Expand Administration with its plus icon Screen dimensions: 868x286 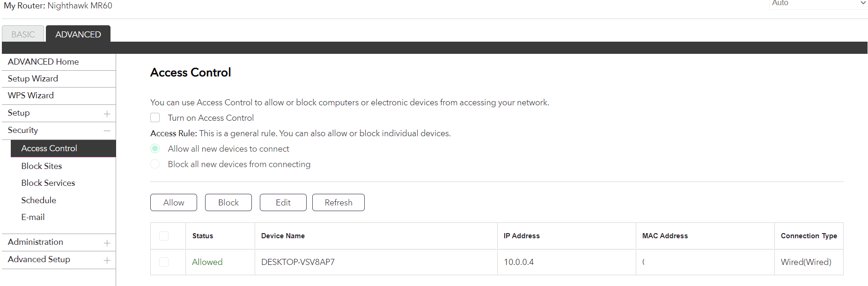(107, 243)
